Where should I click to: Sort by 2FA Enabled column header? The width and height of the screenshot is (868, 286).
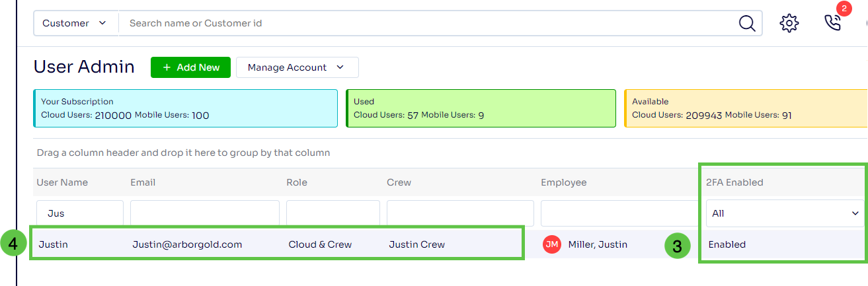734,182
